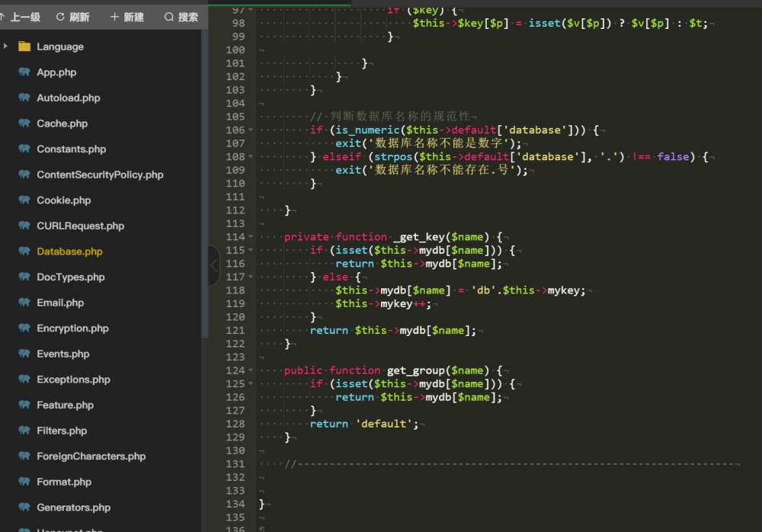This screenshot has height=532, width=762.
Task: Click the 上一级 up-level button
Action: coord(21,18)
